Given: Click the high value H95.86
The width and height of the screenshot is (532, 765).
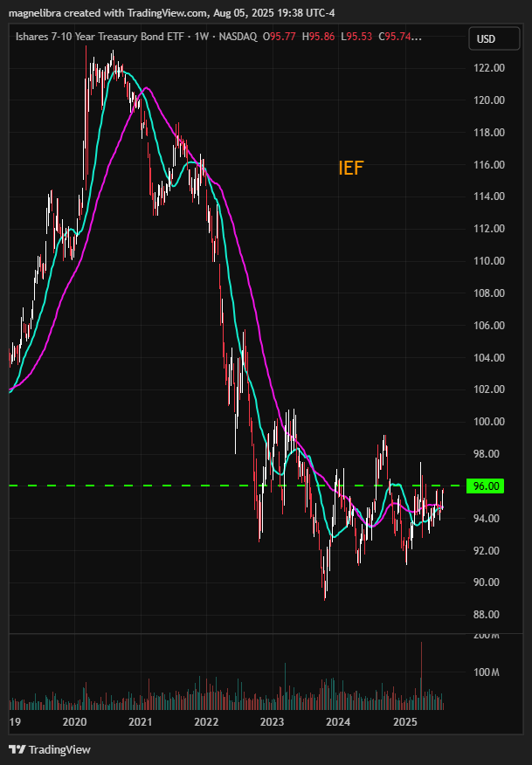Looking at the screenshot, I should 318,37.
